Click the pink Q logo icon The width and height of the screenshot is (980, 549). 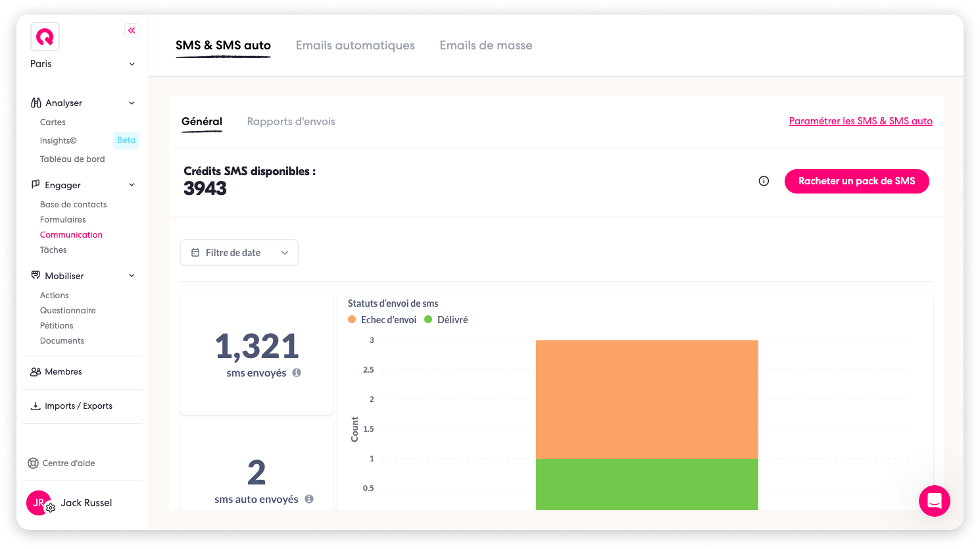(x=45, y=37)
